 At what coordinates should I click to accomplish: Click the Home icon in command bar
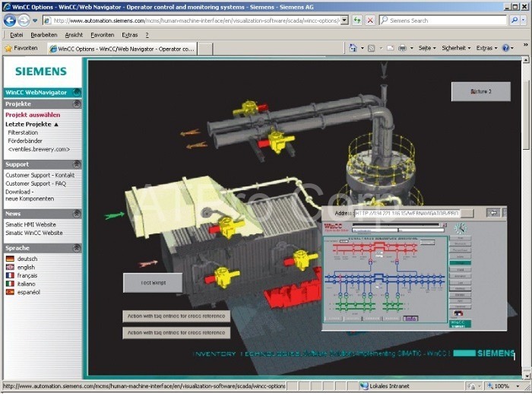pyautogui.click(x=353, y=48)
